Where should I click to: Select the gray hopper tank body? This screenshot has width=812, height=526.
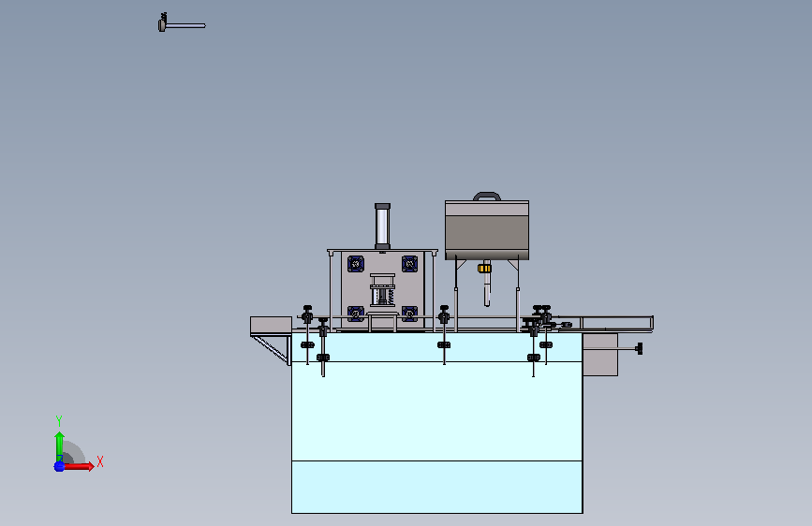(487, 230)
